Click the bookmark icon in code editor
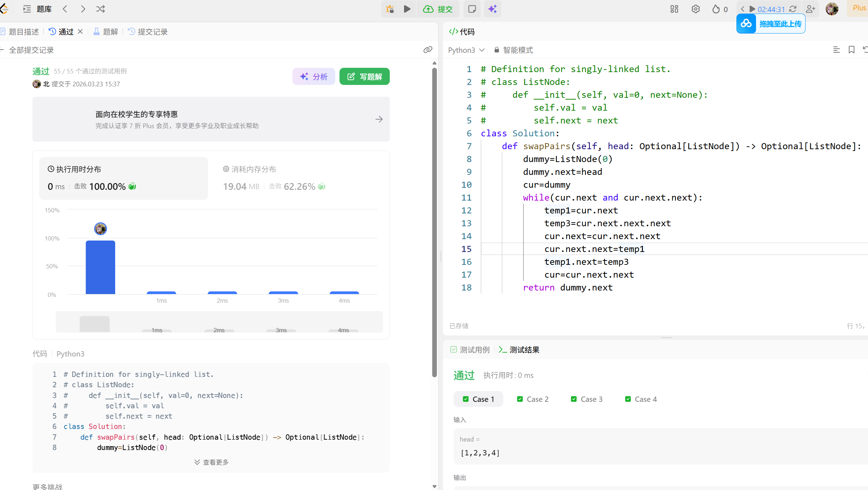868x490 pixels. (852, 50)
